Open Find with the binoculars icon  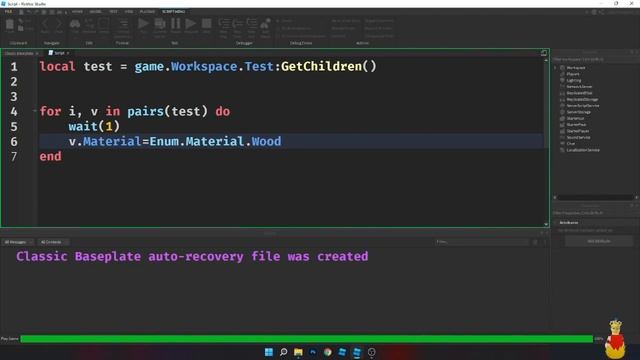pyautogui.click(x=75, y=25)
